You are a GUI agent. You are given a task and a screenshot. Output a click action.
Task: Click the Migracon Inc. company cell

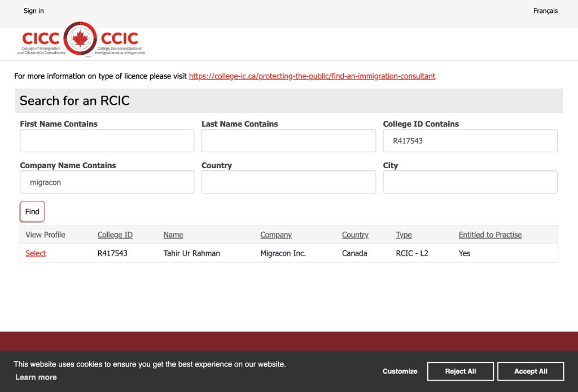(283, 253)
